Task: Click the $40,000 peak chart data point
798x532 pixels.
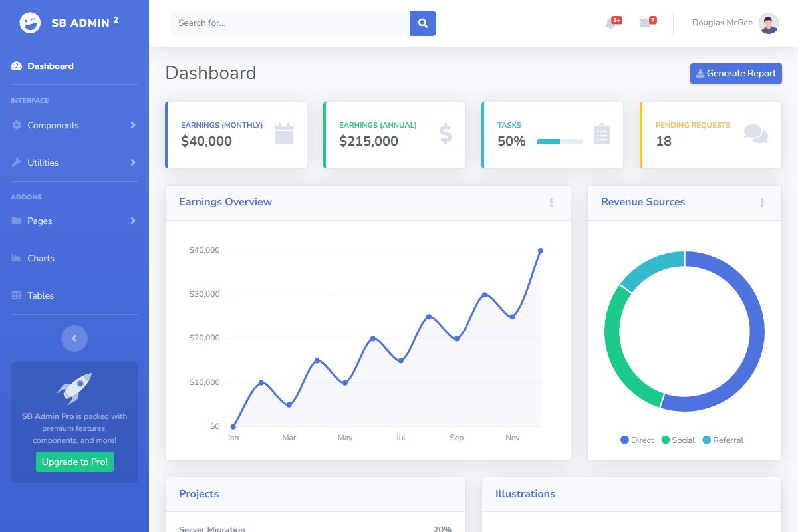Action: 541,251
